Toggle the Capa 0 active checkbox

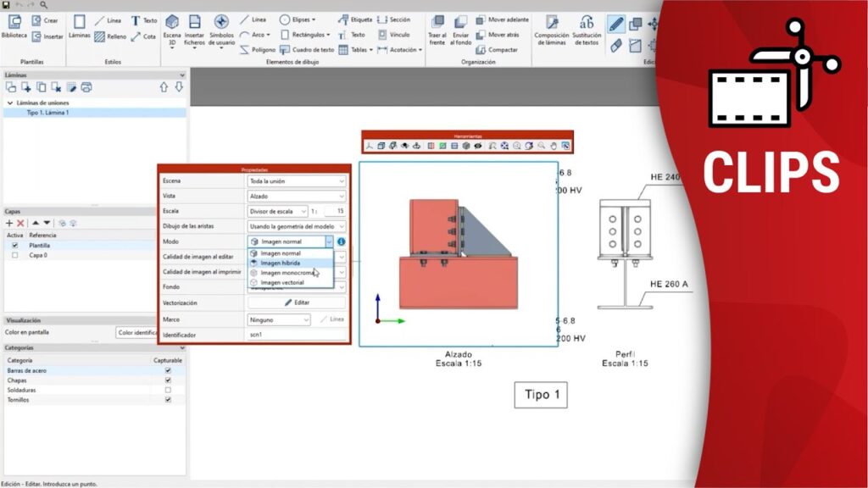(x=14, y=254)
